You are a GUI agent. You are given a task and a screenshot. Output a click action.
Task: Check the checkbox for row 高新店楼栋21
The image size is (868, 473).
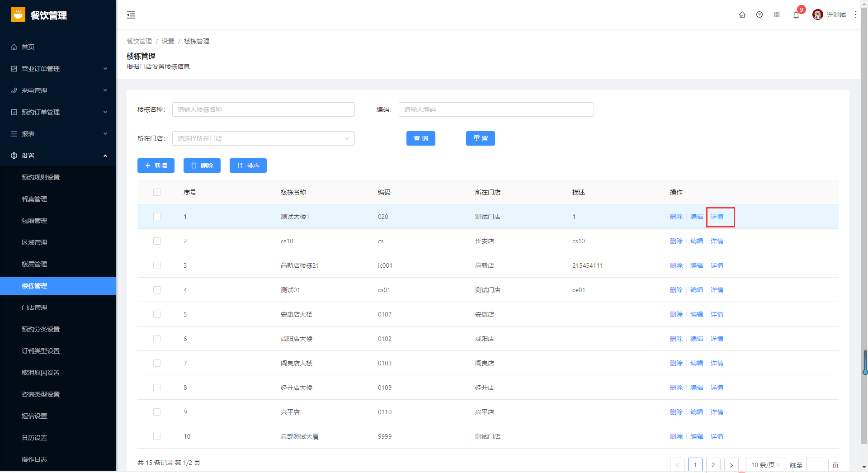(157, 265)
